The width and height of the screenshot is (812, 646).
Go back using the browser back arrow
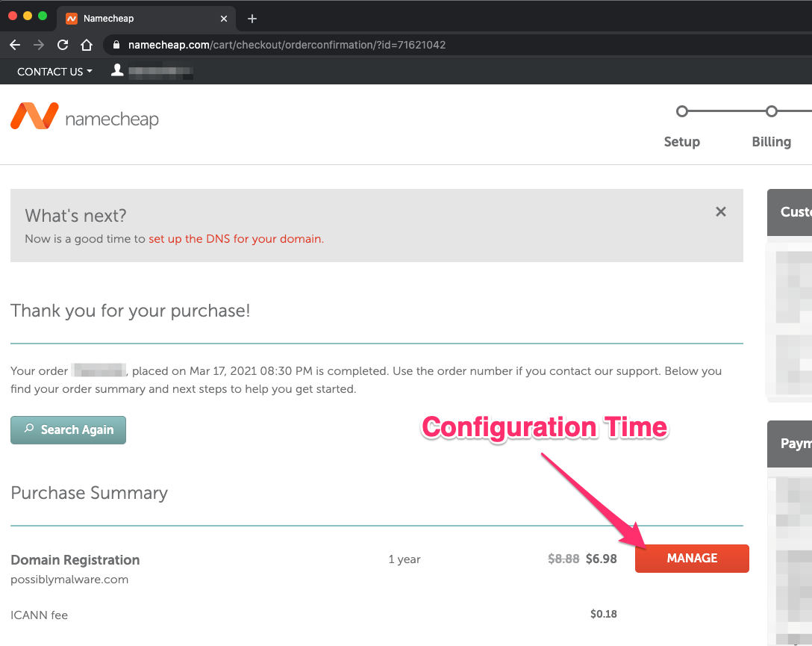point(15,45)
